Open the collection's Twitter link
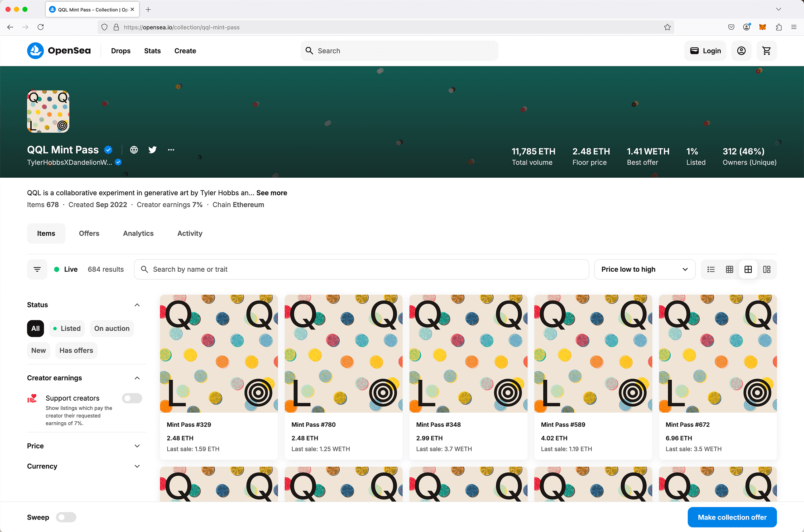This screenshot has width=804, height=532. coord(152,150)
